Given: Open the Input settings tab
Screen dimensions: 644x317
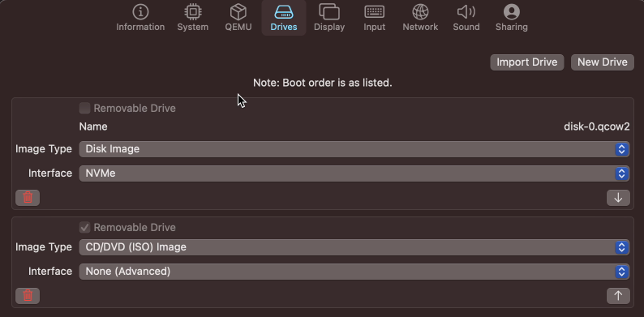Looking at the screenshot, I should tap(374, 19).
